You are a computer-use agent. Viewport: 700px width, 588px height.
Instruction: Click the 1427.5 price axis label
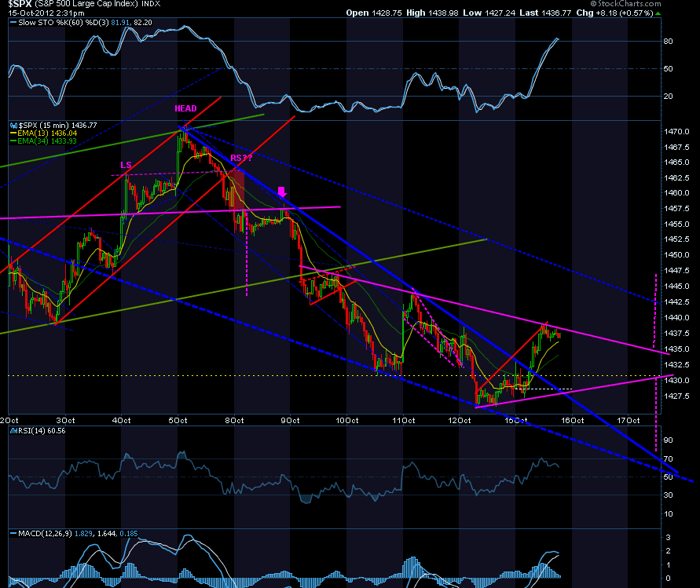tap(676, 396)
